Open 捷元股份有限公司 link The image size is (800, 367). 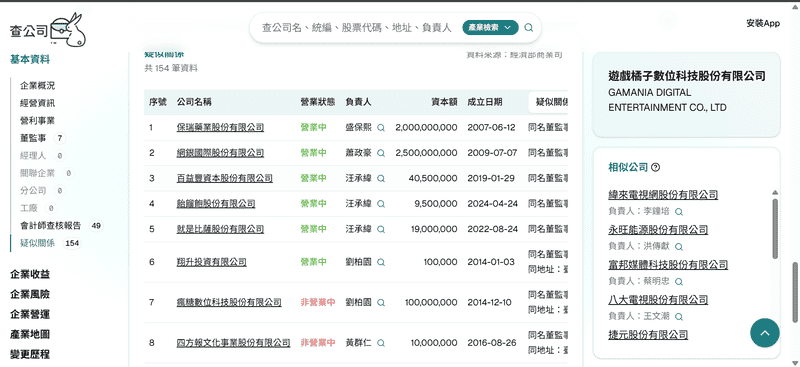tap(648, 335)
